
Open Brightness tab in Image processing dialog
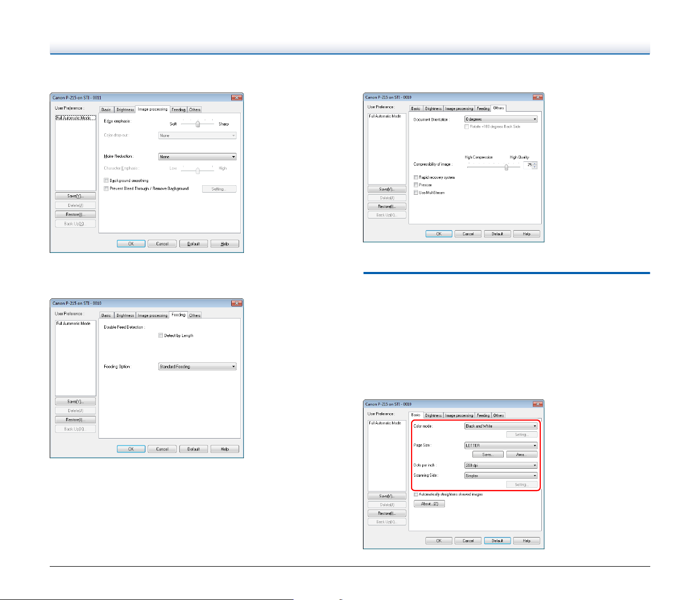tap(125, 110)
